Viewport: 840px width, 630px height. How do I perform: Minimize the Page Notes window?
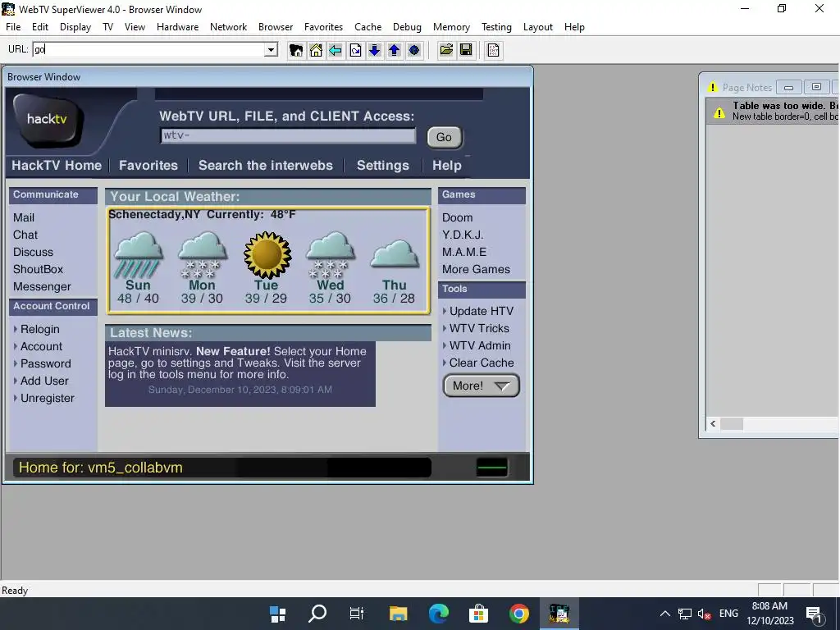[789, 87]
